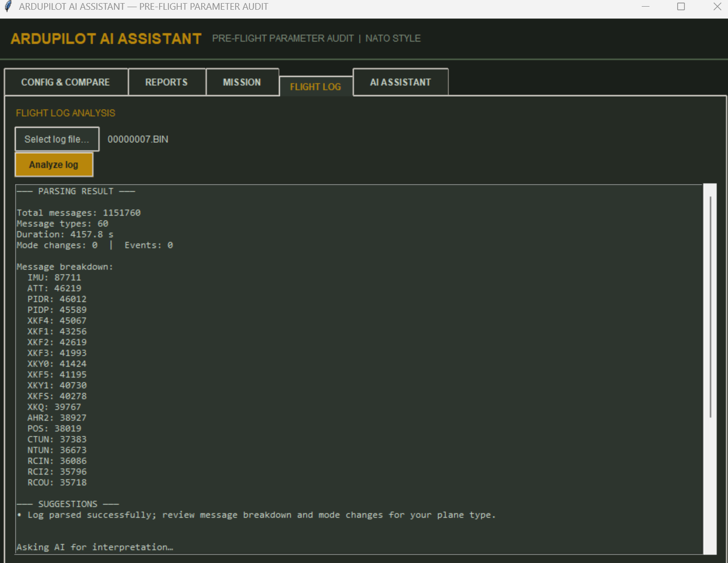Click the 'XKY0: 41424' row
The image size is (728, 563).
(x=57, y=364)
